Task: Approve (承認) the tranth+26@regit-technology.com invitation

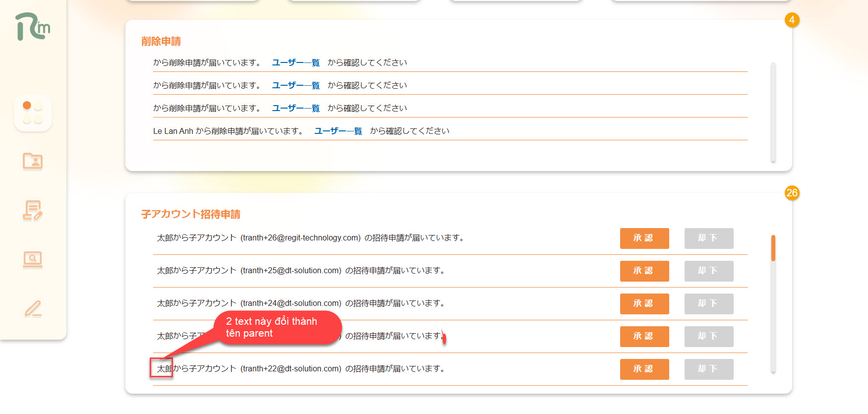Action: (x=644, y=238)
